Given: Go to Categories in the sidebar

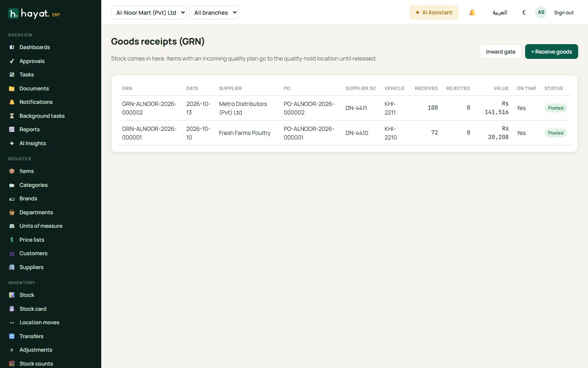Looking at the screenshot, I should (x=33, y=185).
